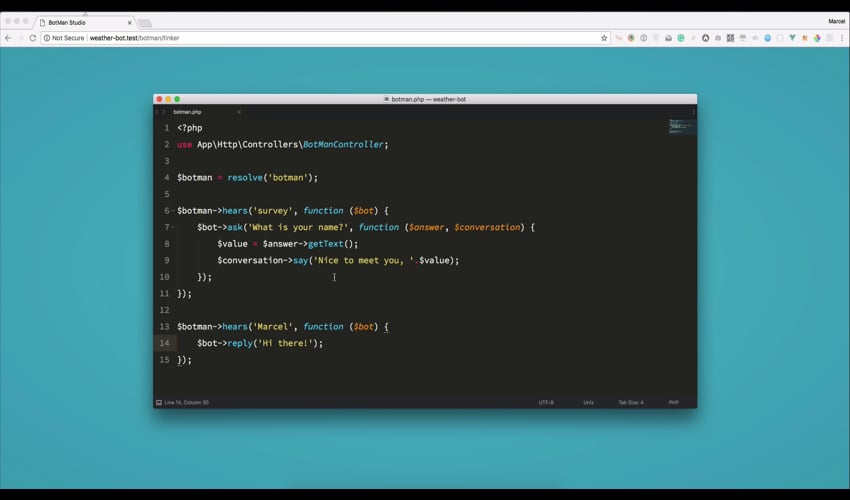Collapse the code fold at line 7

[x=173, y=227]
